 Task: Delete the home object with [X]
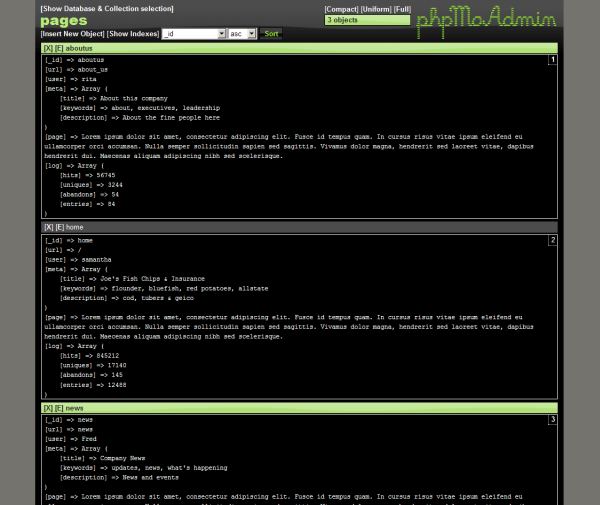tap(48, 227)
